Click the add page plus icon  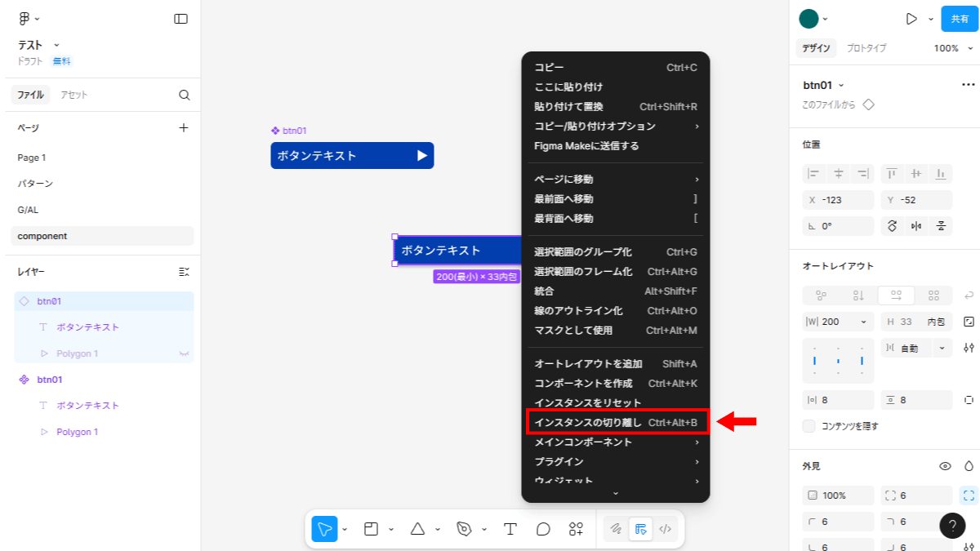(x=184, y=127)
